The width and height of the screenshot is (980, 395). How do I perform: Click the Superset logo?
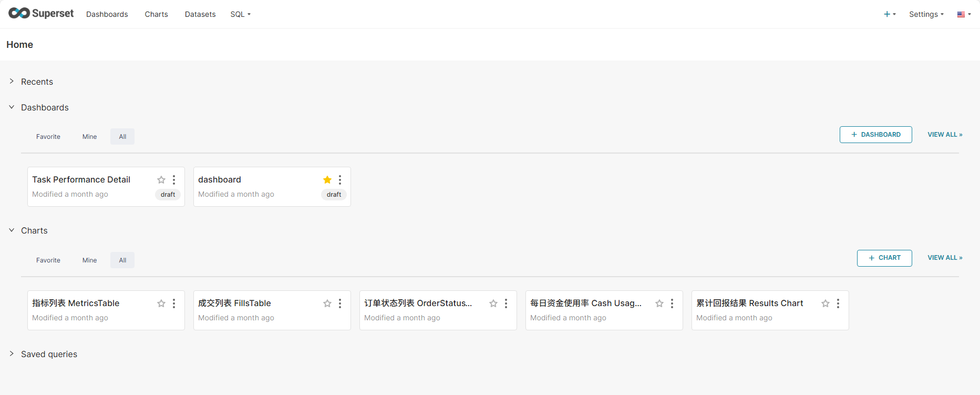click(41, 14)
